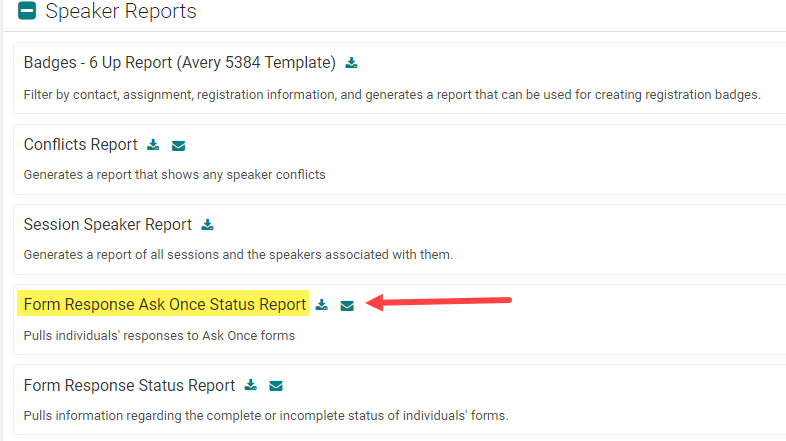Click the Speaker Reports heading
786x441 pixels.
pos(121,12)
